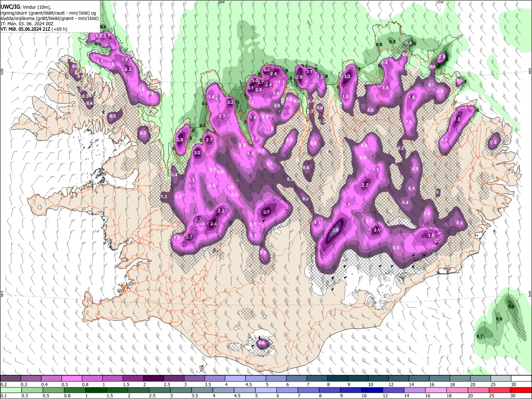Click the '2.6' snowfall value on the map
The height and width of the screenshot is (399, 532).
coord(377,230)
